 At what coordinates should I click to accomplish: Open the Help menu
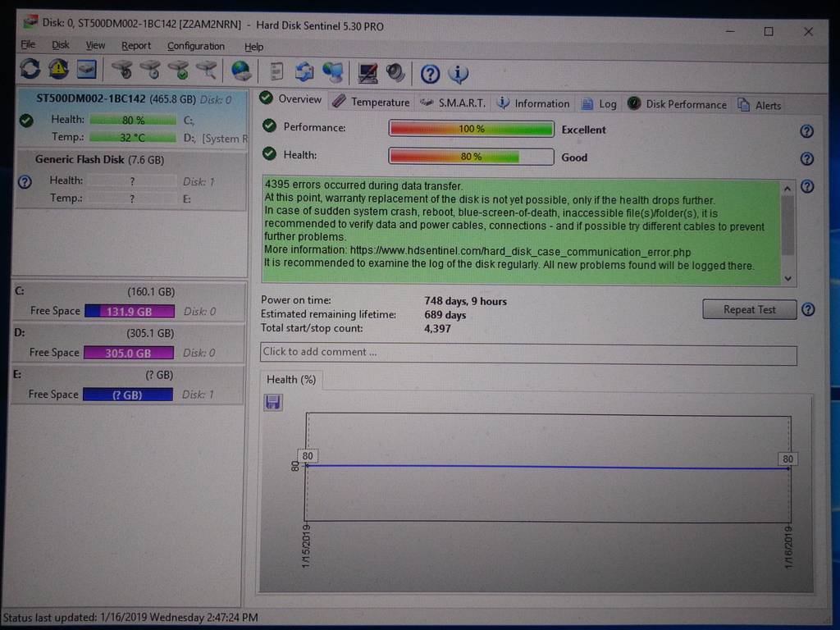pos(254,47)
